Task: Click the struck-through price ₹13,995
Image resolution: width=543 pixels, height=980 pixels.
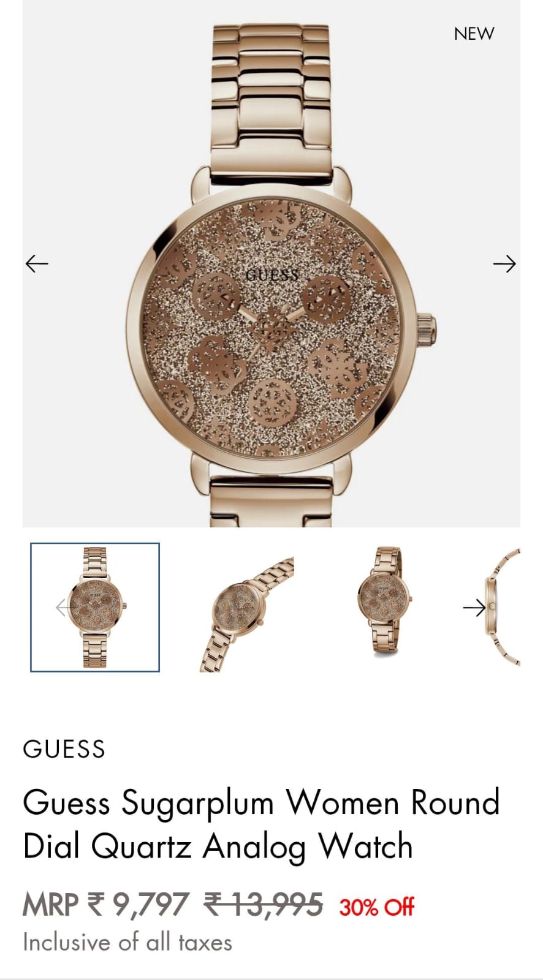Action: (x=264, y=904)
